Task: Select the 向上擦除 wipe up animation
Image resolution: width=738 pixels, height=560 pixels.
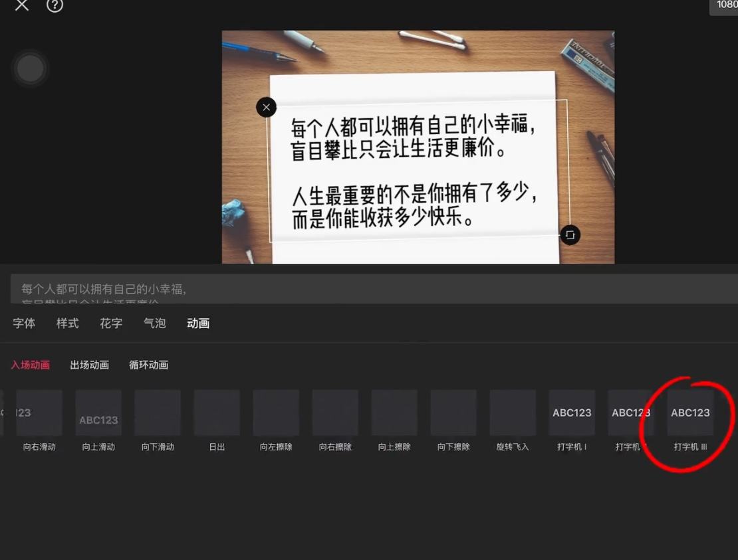Action: click(394, 413)
